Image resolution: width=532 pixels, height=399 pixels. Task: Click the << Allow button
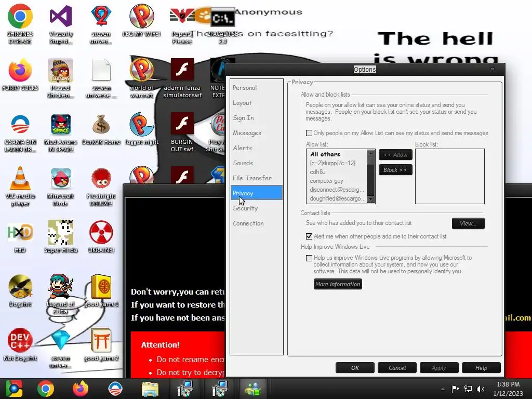pos(395,155)
